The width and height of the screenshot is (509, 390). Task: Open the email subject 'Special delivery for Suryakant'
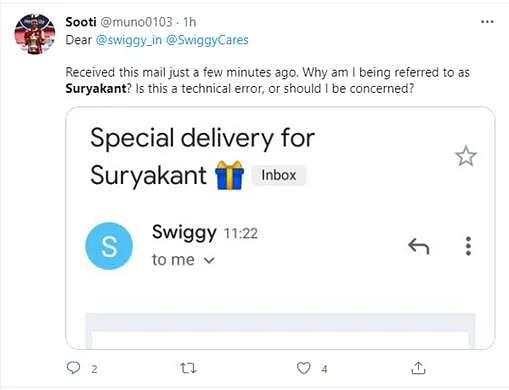point(202,156)
